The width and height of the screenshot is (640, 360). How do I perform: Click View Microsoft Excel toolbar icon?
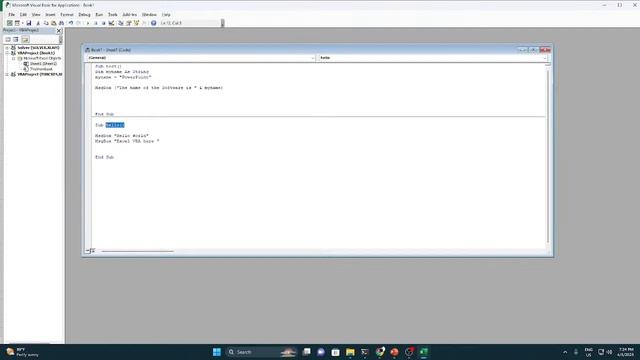coord(9,23)
